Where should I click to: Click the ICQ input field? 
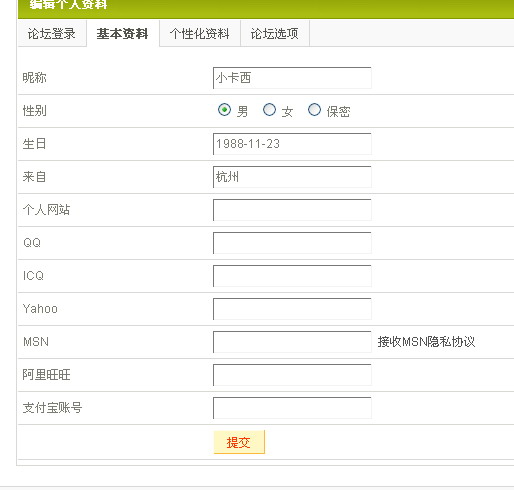pos(292,276)
